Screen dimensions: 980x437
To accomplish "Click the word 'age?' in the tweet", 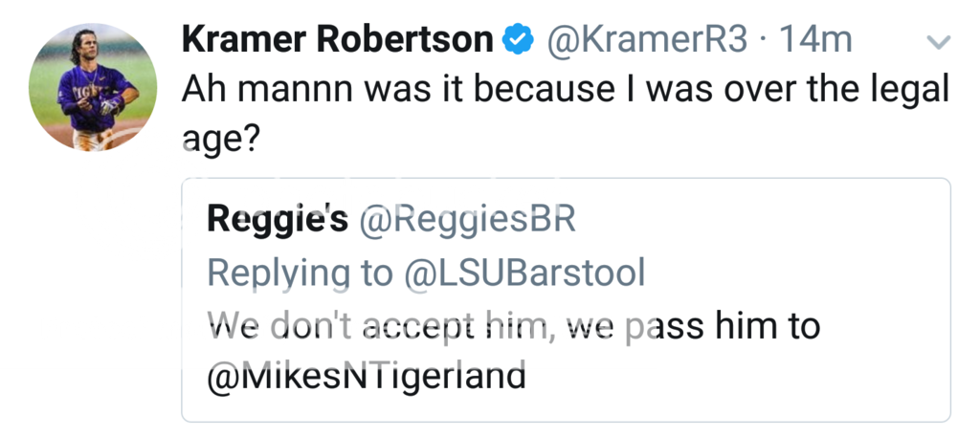I will coord(221,139).
